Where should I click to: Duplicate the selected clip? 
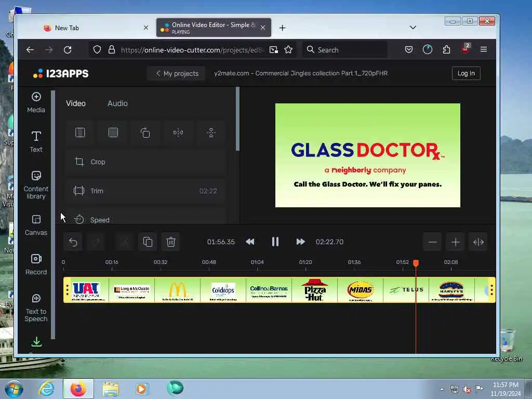coord(148,242)
